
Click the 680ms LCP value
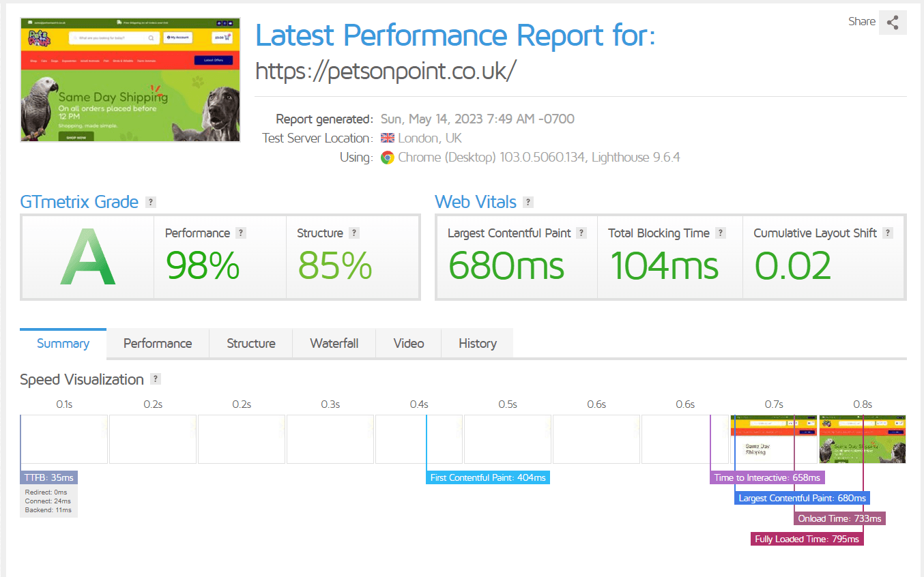[x=506, y=265]
